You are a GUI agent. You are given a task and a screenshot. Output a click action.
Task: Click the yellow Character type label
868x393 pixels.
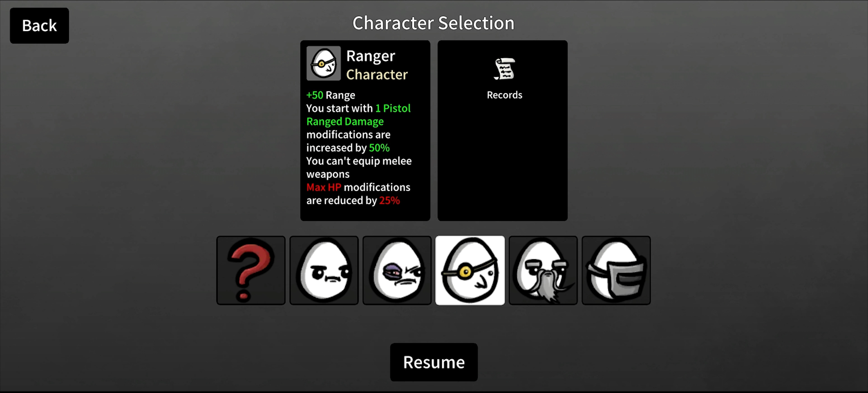(x=377, y=75)
